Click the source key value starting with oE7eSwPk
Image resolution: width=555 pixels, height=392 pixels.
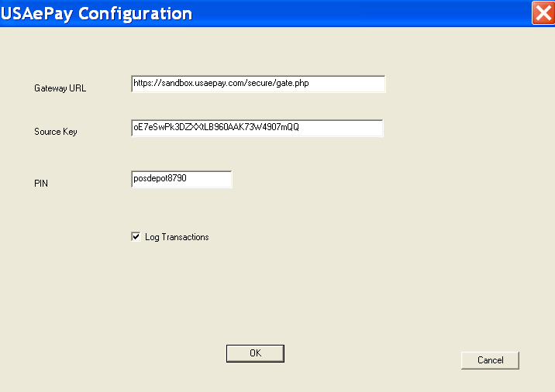click(x=216, y=128)
